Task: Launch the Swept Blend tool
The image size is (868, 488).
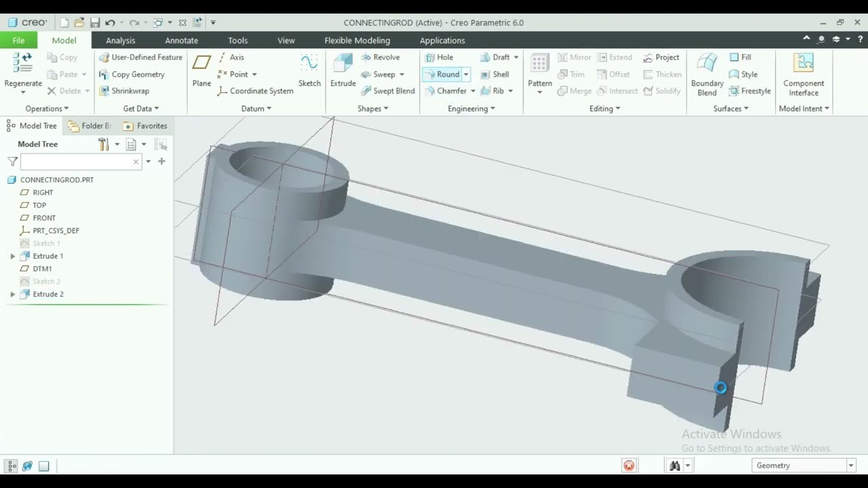Action: click(x=387, y=91)
